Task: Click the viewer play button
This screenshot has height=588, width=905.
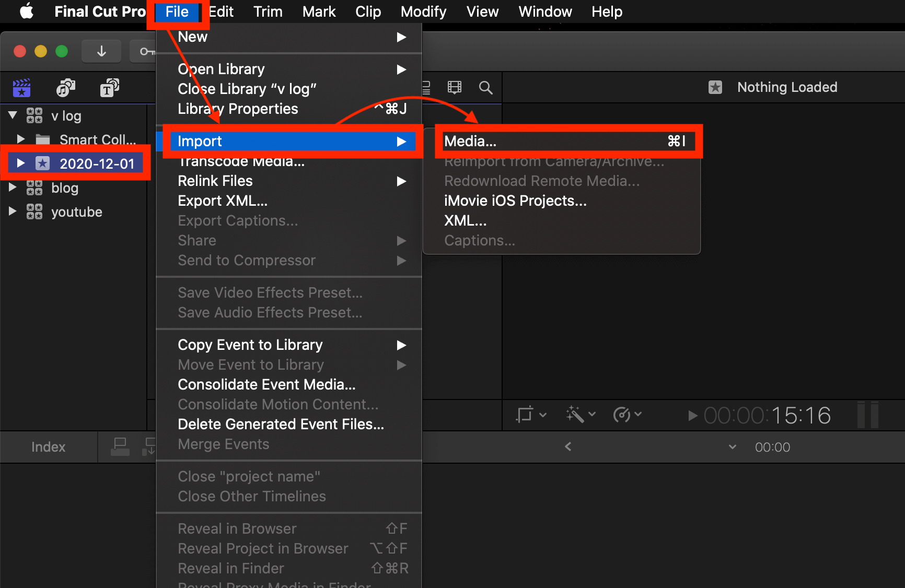Action: [x=692, y=416]
